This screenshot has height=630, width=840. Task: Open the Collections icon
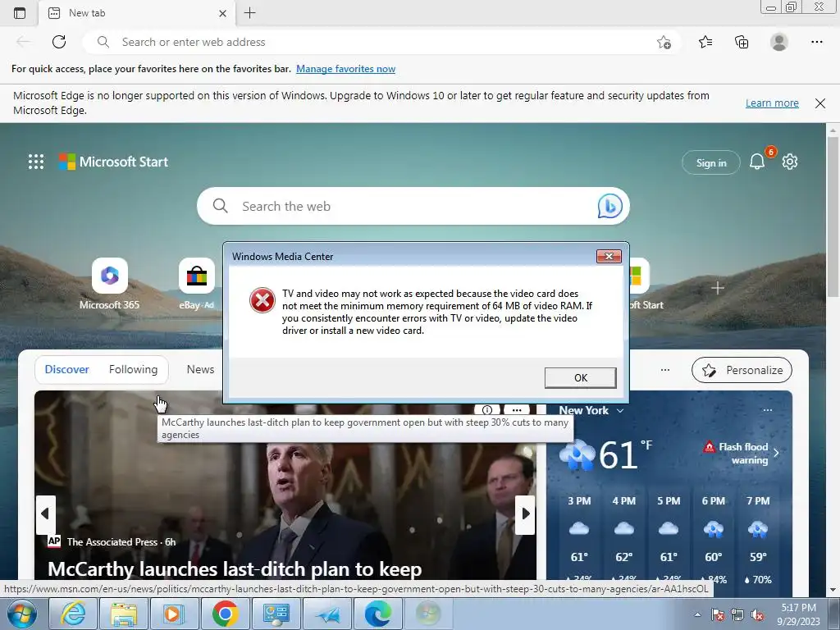[x=742, y=42]
